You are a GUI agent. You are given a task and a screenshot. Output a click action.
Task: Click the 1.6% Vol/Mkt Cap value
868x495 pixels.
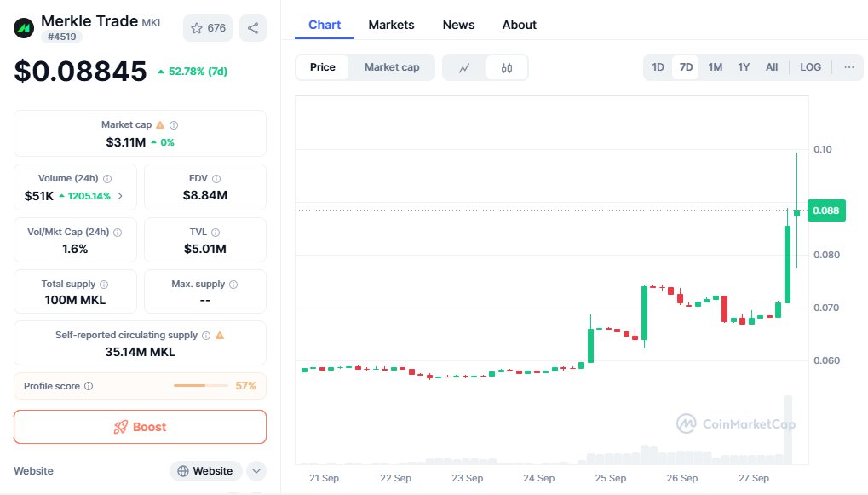pyautogui.click(x=75, y=249)
